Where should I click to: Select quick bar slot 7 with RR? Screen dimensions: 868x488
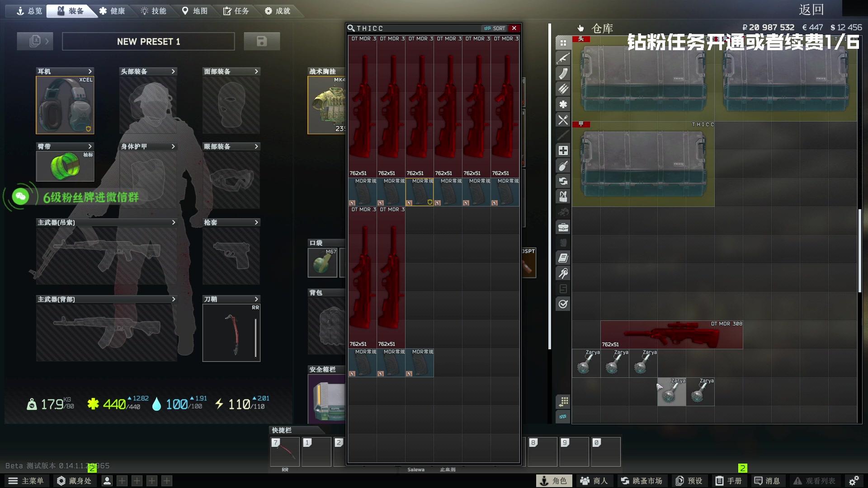285,451
